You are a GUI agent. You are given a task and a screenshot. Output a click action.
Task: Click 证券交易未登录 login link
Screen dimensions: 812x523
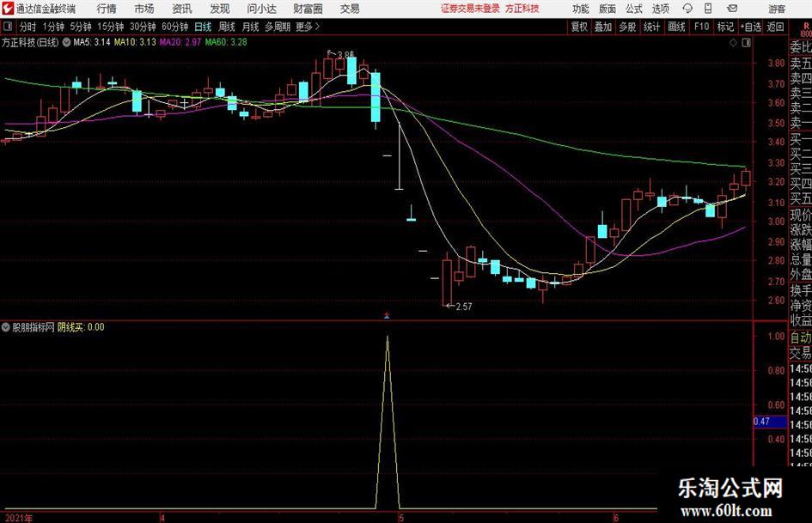click(x=470, y=9)
